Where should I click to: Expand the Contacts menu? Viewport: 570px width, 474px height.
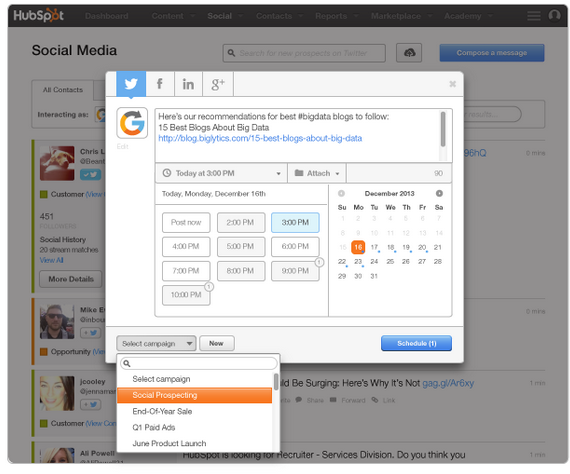pyautogui.click(x=280, y=16)
